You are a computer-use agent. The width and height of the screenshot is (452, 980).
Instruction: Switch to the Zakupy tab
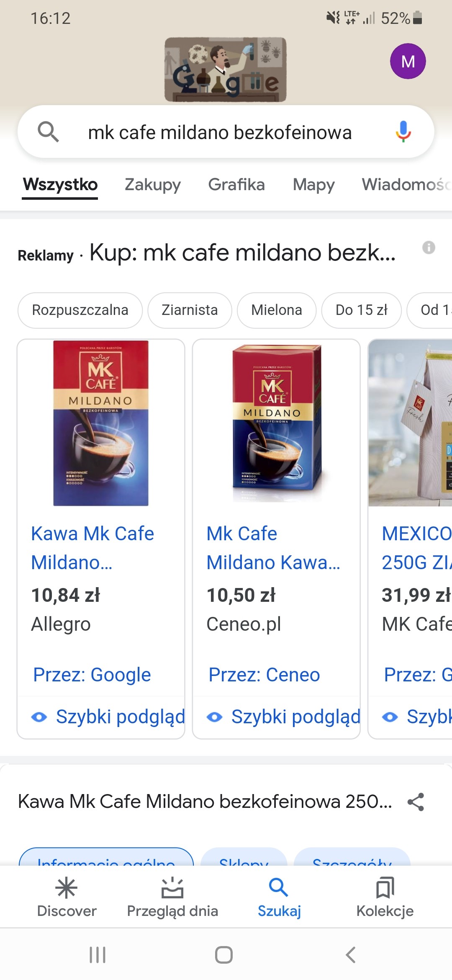[153, 184]
